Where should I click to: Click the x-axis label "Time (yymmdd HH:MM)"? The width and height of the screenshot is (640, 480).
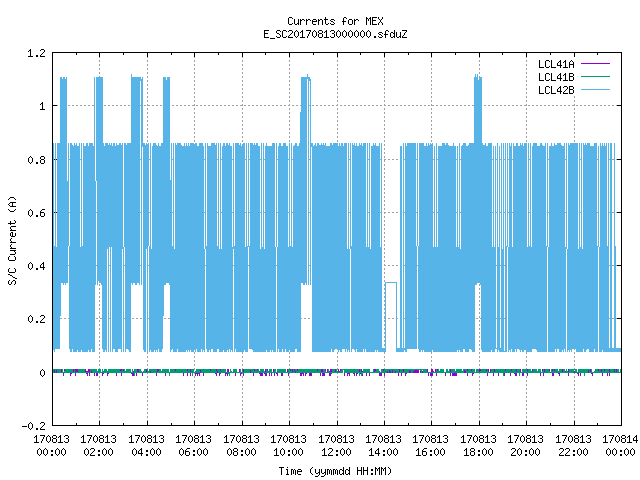335,471
